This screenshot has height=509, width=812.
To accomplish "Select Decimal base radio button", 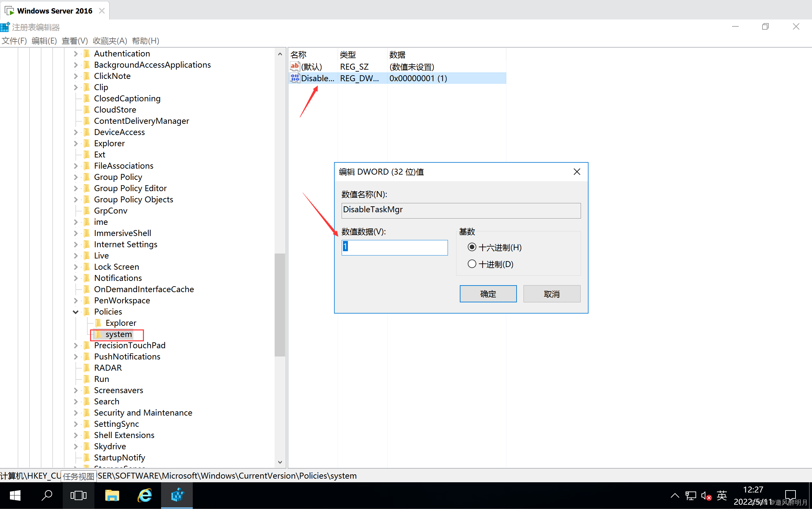I will click(x=472, y=264).
